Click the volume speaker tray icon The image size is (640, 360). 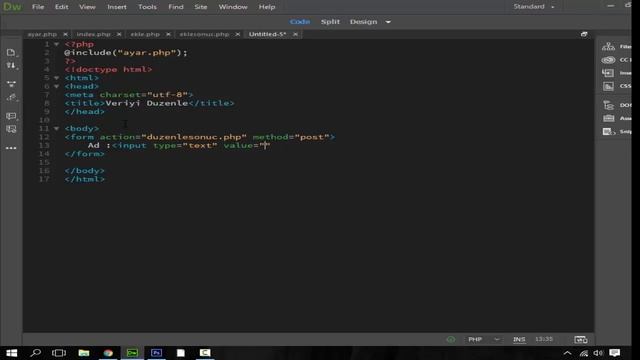pyautogui.click(x=598, y=353)
